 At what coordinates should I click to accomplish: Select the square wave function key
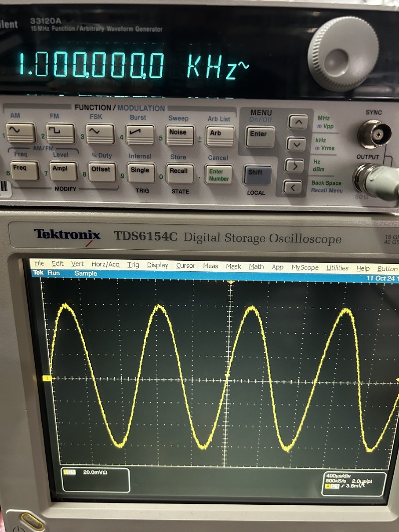[x=60, y=133]
